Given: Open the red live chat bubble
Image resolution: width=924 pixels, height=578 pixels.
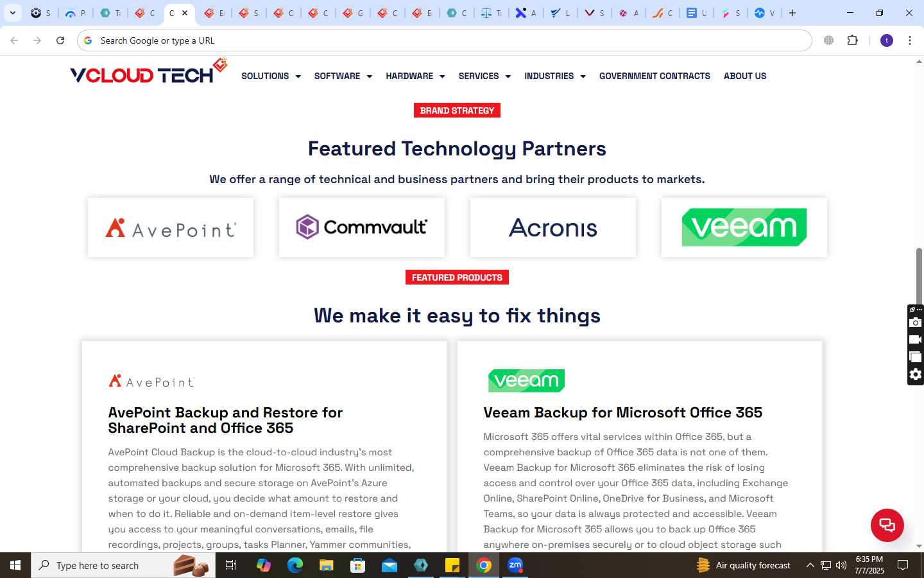Looking at the screenshot, I should point(887,525).
